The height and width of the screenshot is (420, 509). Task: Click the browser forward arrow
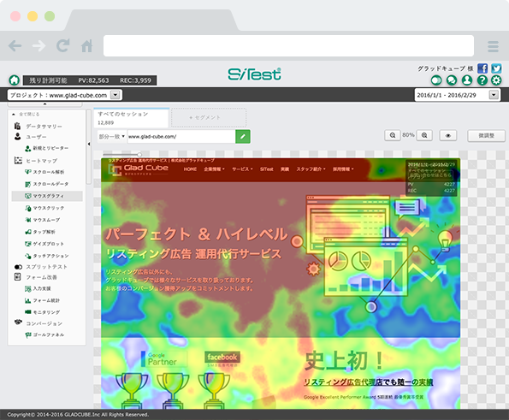point(39,46)
